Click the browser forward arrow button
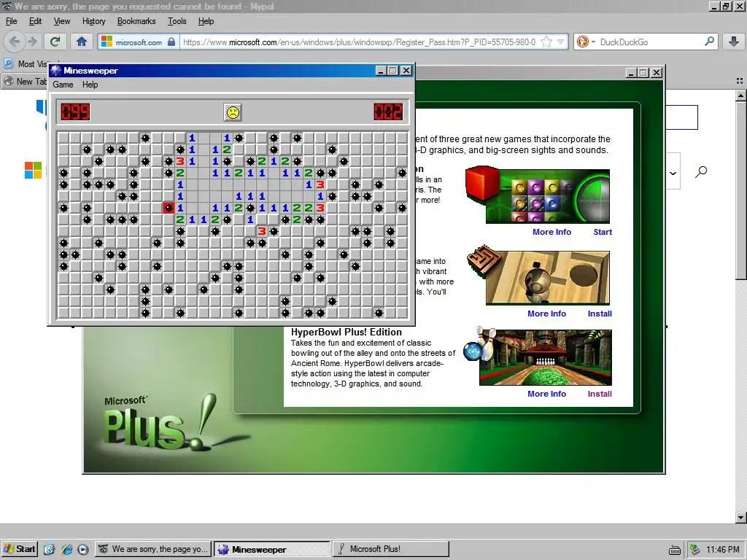747x560 pixels. click(x=32, y=42)
